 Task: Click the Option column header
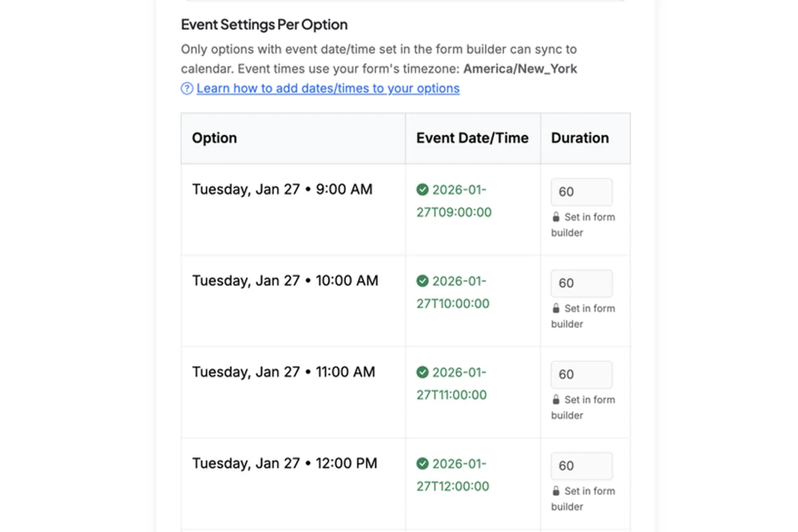coord(214,138)
